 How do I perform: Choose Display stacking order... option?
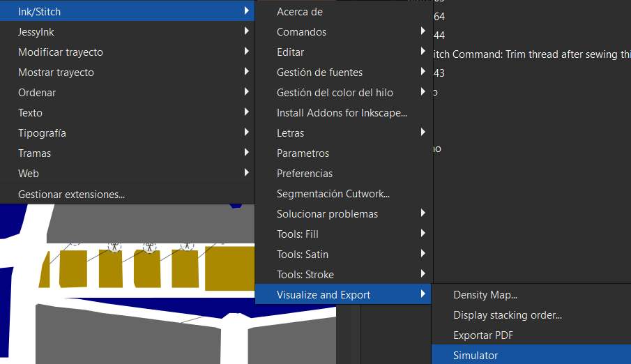[x=531, y=315]
